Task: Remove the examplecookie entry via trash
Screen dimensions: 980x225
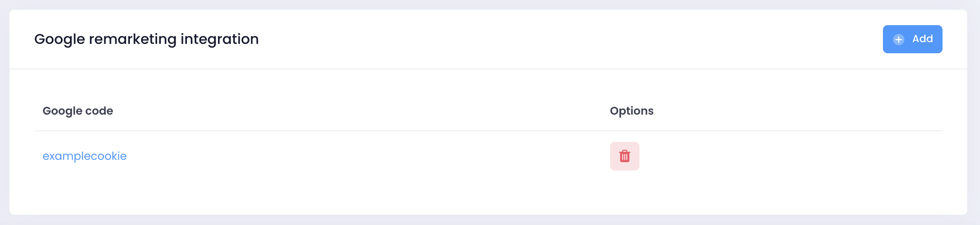Action: [x=625, y=156]
